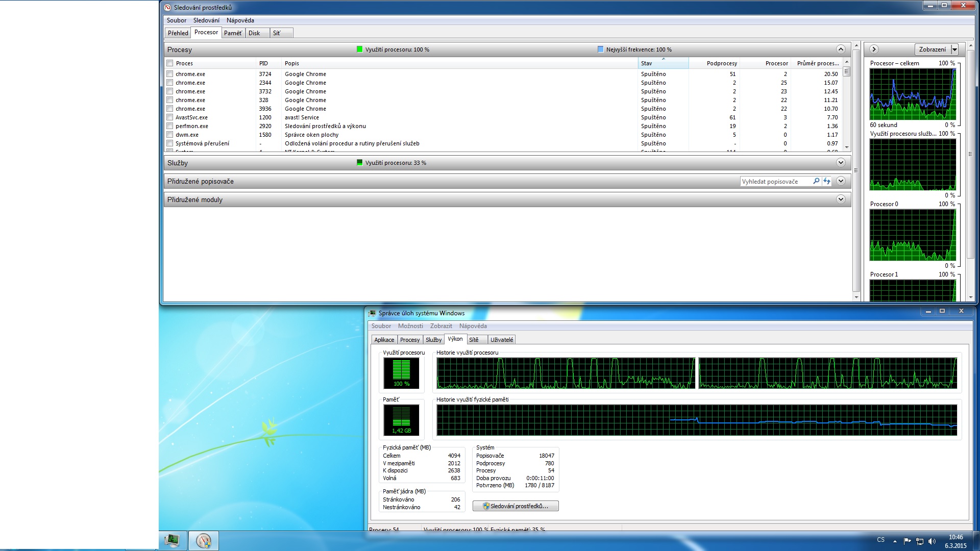The image size is (980, 551).
Task: Tick the select-all checkbox in Proces header
Action: pos(169,63)
